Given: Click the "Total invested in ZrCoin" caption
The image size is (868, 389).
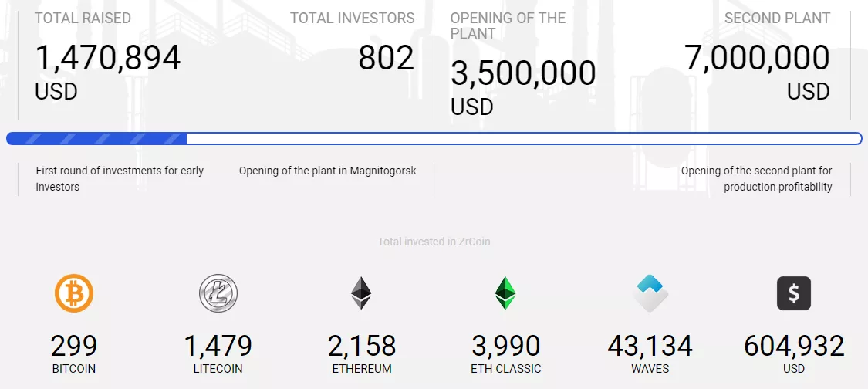Looking at the screenshot, I should click(434, 242).
